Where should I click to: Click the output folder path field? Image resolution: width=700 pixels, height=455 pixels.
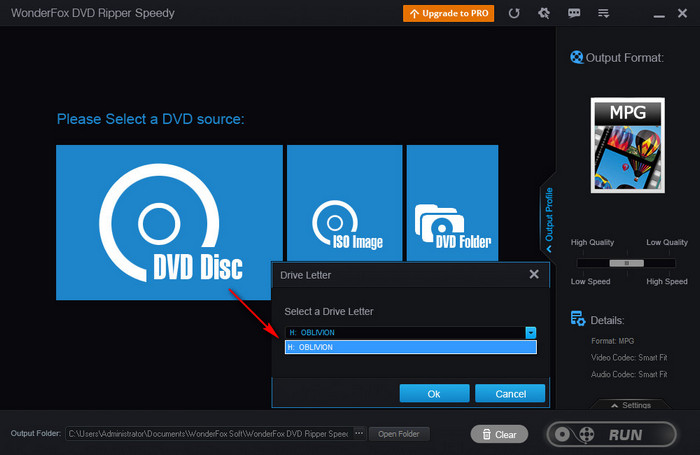(x=209, y=434)
